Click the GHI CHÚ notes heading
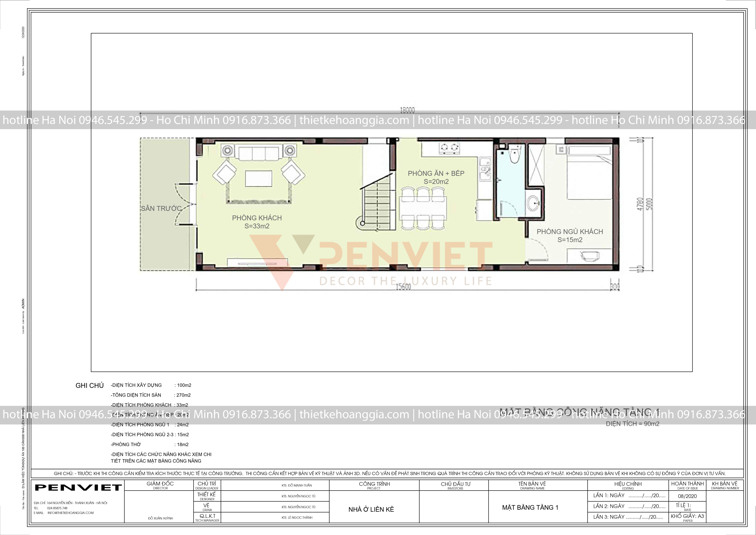This screenshot has height=535, width=756. tap(90, 385)
